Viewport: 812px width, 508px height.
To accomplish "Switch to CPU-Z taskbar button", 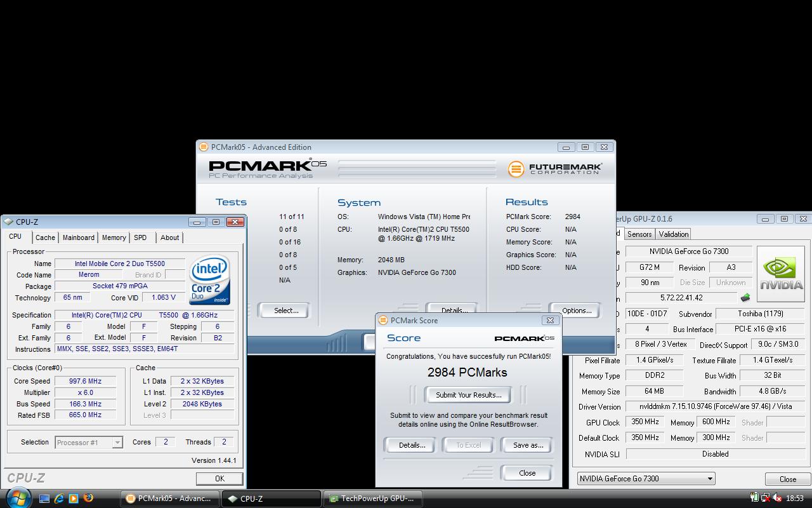I will click(272, 498).
